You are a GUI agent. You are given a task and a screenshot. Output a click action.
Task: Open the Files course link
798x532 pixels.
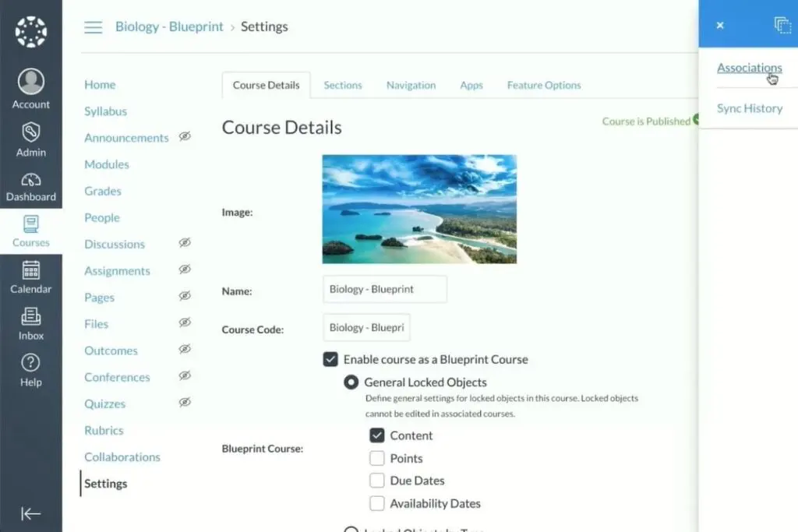click(x=96, y=324)
